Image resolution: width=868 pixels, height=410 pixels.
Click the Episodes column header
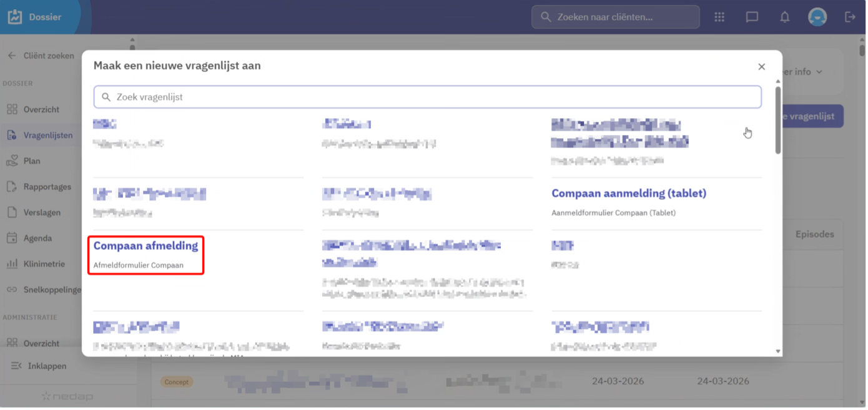click(x=814, y=234)
